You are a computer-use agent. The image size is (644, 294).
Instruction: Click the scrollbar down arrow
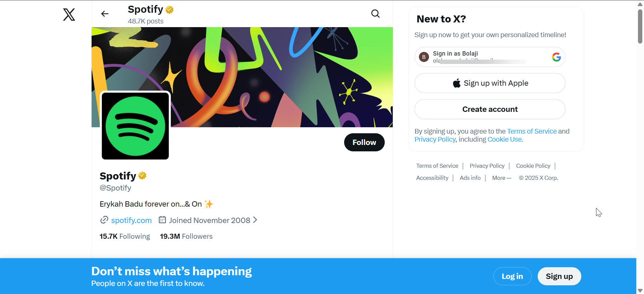[640, 290]
